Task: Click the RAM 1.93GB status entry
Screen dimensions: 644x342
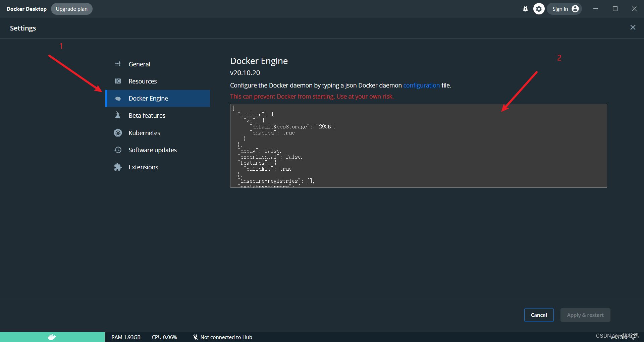Action: click(126, 337)
